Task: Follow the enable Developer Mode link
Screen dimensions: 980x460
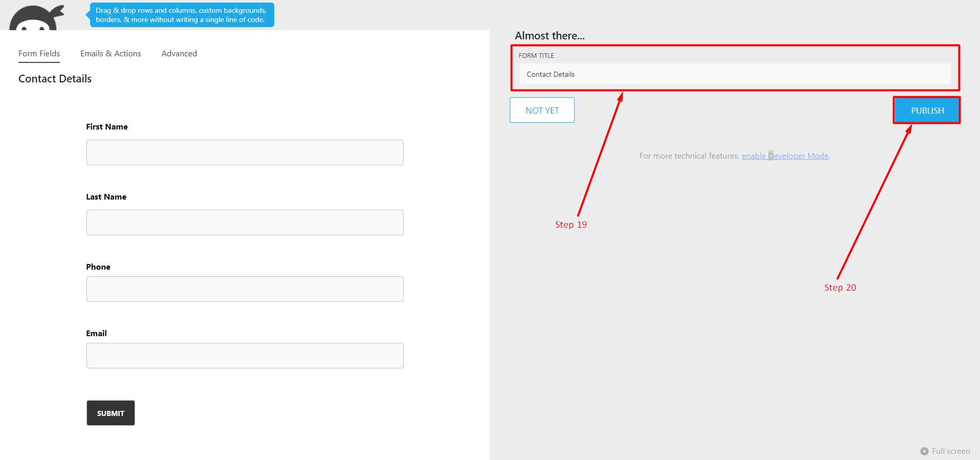Action: 785,156
